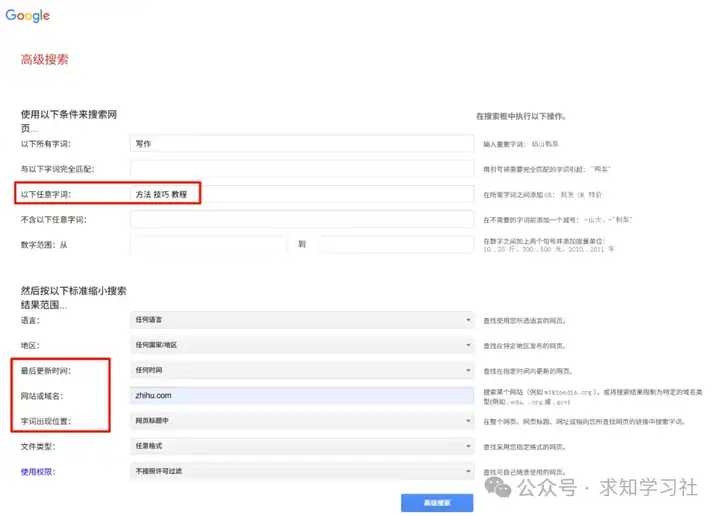Click the hint '在所需字词之间添加 OR'
The image size is (720, 516).
[x=542, y=195]
